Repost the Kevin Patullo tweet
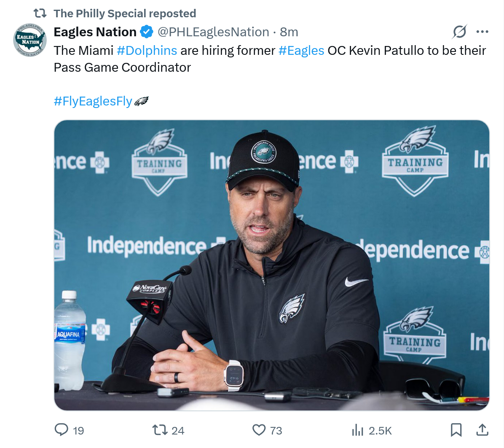 point(160,430)
